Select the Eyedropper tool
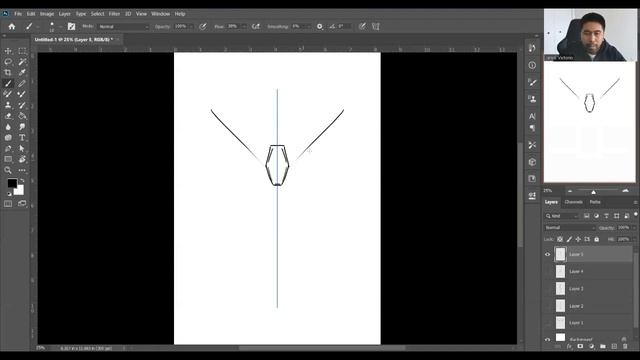Viewport: 640px width, 360px height. pyautogui.click(x=22, y=72)
